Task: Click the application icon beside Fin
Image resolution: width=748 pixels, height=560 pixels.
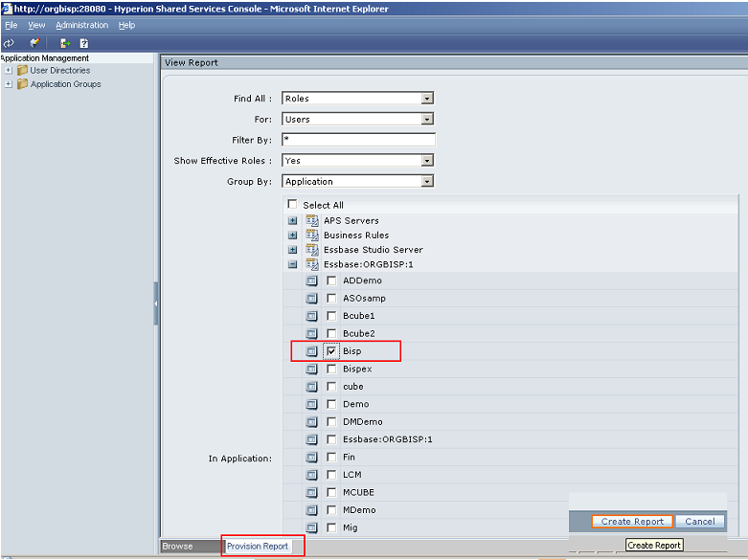Action: [311, 457]
